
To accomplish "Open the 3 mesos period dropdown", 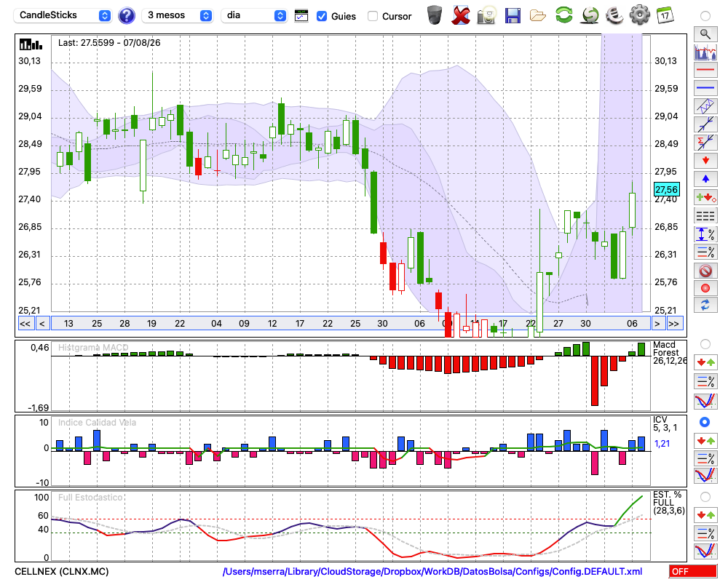I will [177, 15].
